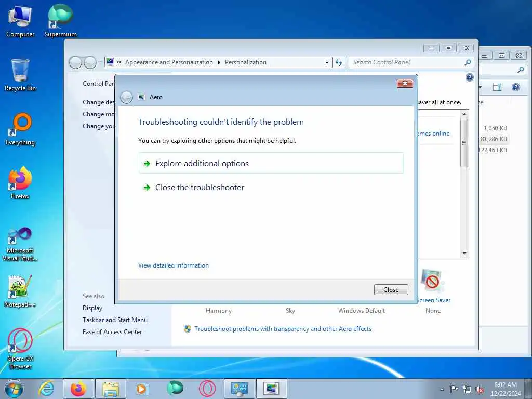Click the Search Control Panel field
The height and width of the screenshot is (399, 532).
(x=406, y=62)
